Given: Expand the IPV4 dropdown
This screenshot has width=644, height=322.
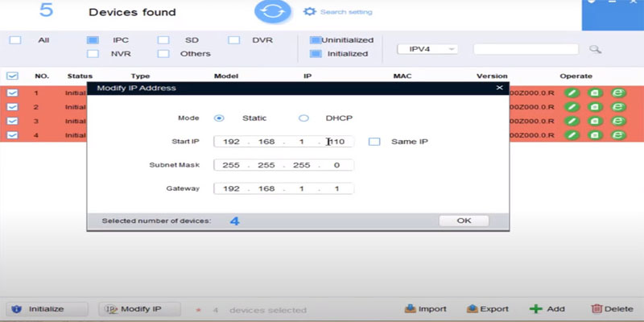Looking at the screenshot, I should (x=427, y=49).
